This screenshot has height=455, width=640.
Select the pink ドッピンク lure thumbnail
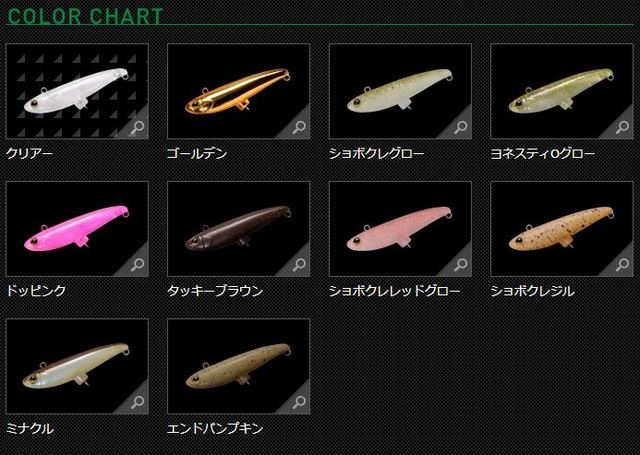[x=77, y=229]
